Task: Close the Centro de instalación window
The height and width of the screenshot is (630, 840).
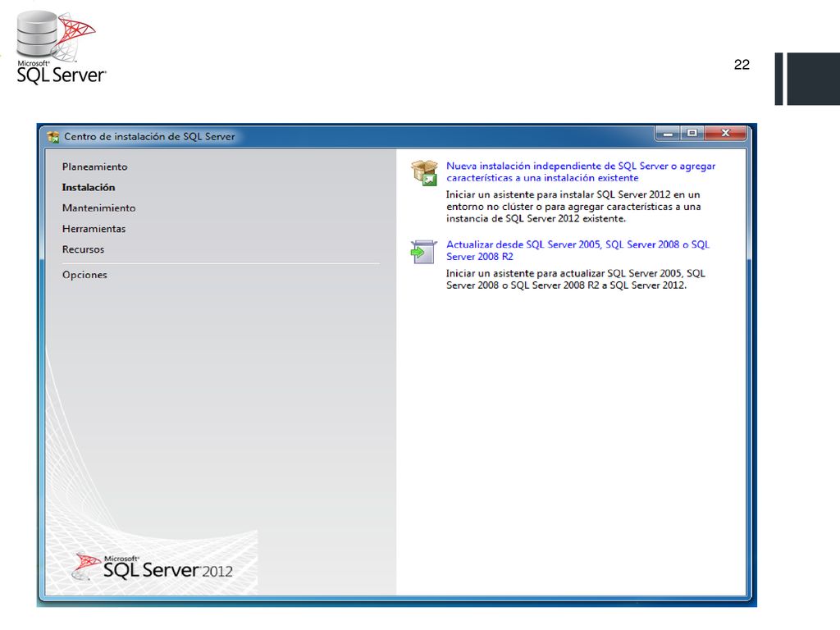Action: click(x=725, y=134)
